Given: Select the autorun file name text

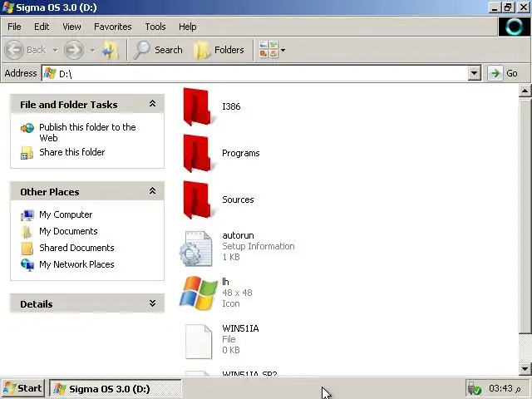Looking at the screenshot, I should [238, 235].
